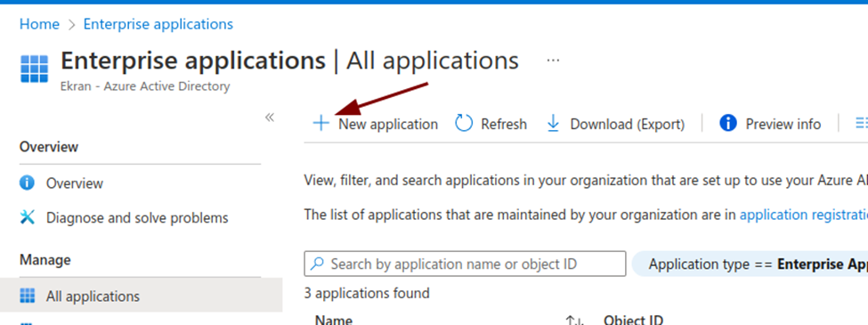Click the Overview info icon in the sidebar
Viewport: 868px width, 325px height.
point(27,183)
